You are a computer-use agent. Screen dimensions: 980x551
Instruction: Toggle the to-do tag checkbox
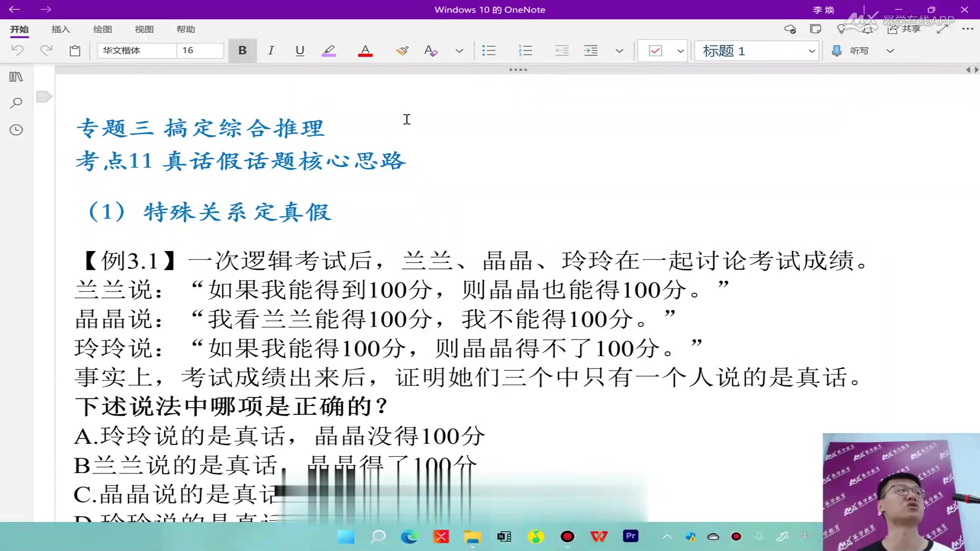655,51
